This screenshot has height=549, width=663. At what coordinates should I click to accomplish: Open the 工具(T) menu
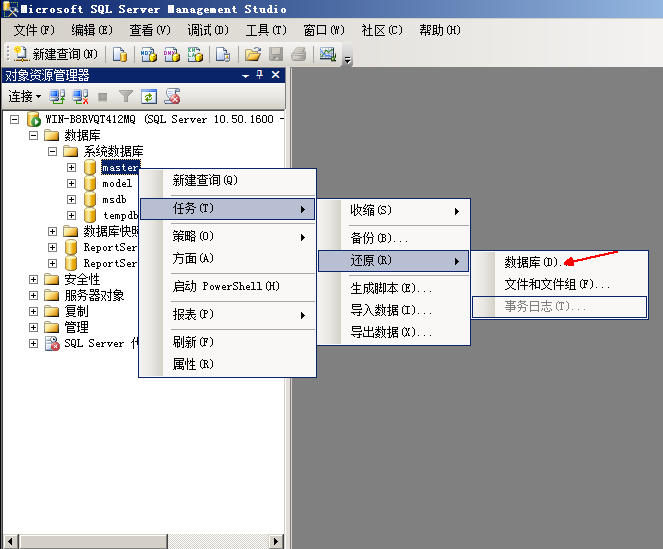pos(266,30)
